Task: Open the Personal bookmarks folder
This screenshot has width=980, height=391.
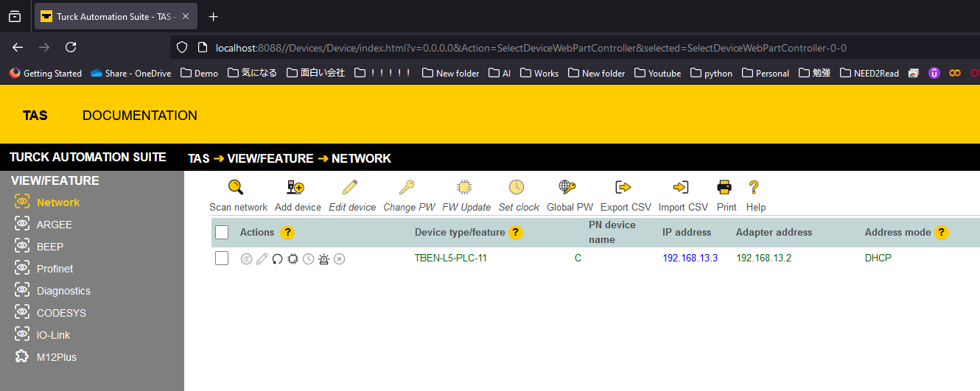Action: pyautogui.click(x=766, y=73)
